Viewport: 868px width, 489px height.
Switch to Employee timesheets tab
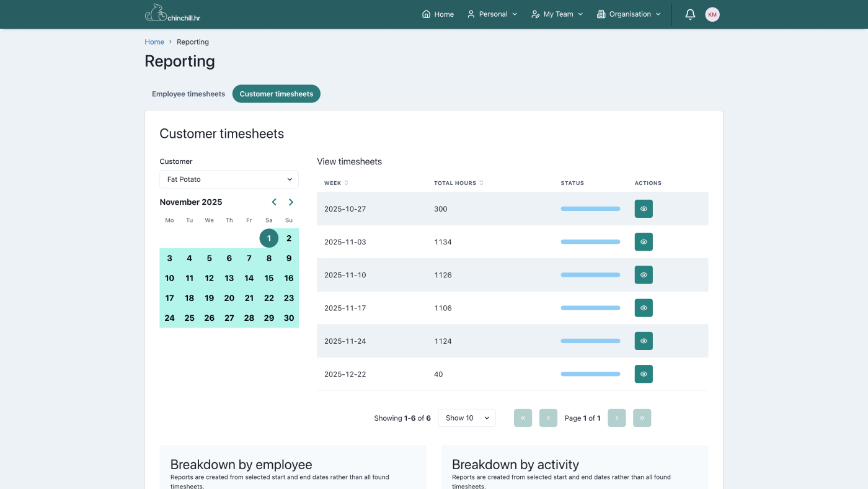(x=188, y=94)
